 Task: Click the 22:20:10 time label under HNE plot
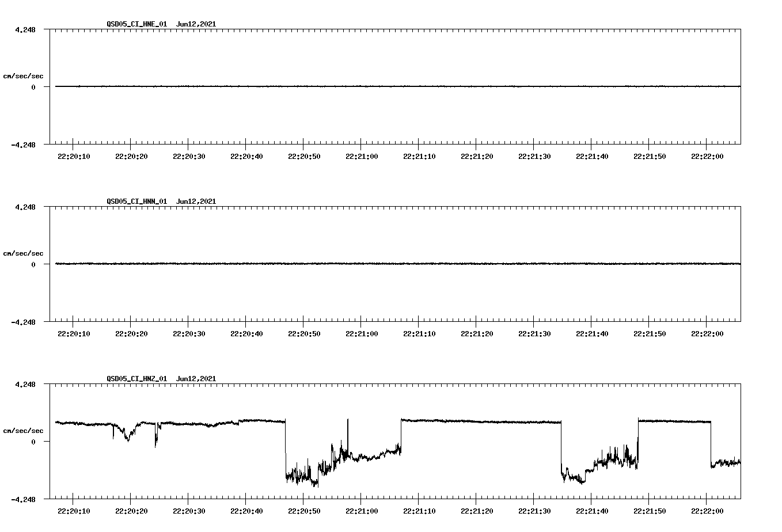pyautogui.click(x=74, y=157)
